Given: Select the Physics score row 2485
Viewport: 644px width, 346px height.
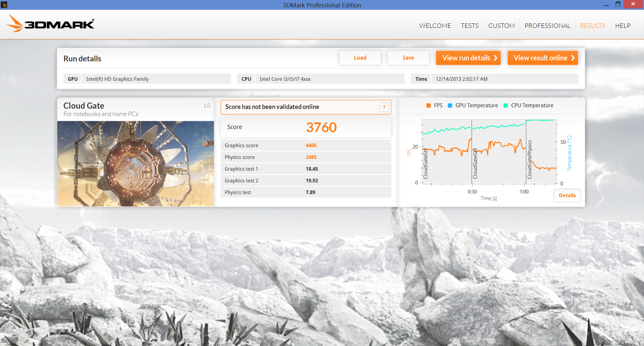Looking at the screenshot, I should pos(306,157).
